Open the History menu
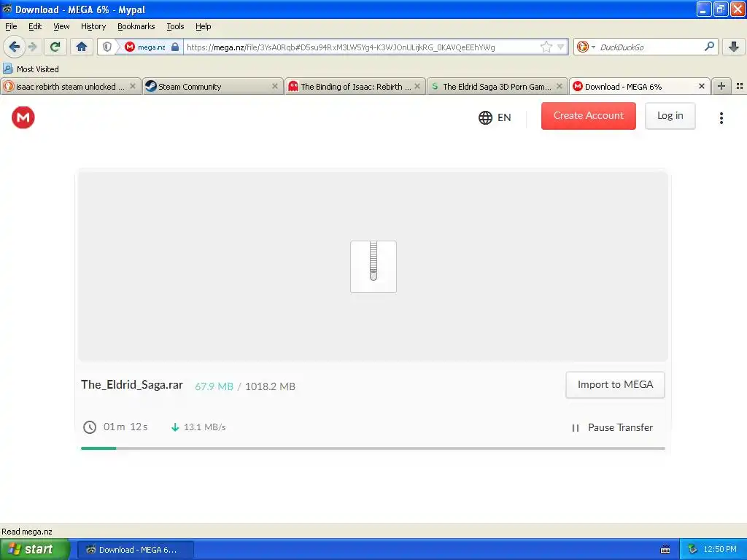This screenshot has width=747, height=560. click(x=93, y=26)
